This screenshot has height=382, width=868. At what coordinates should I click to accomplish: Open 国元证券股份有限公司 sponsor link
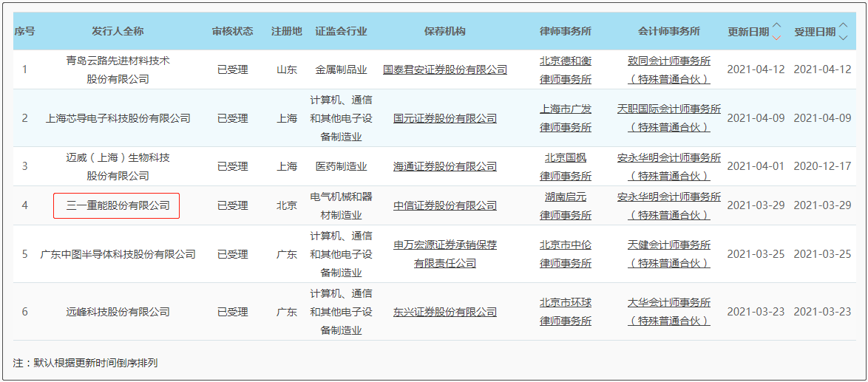click(445, 118)
